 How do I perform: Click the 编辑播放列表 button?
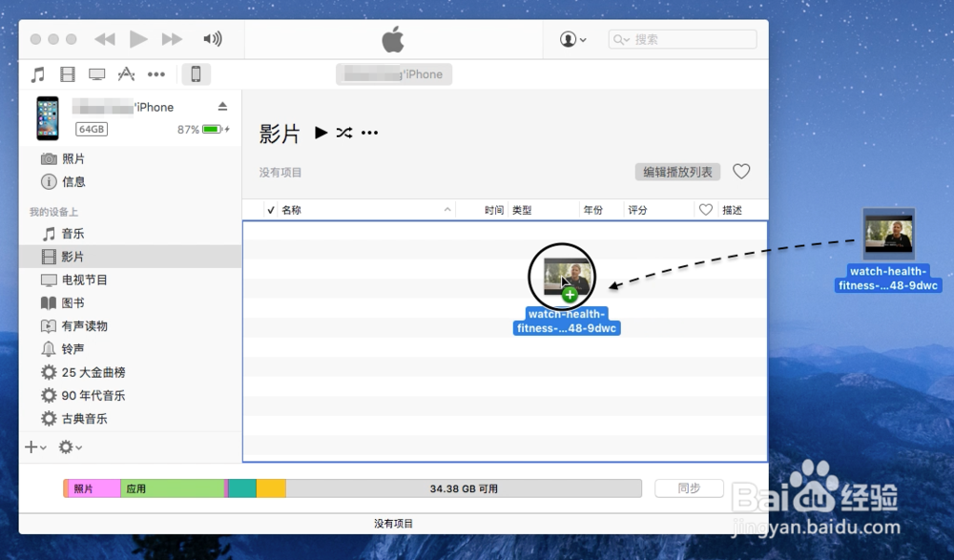(677, 172)
